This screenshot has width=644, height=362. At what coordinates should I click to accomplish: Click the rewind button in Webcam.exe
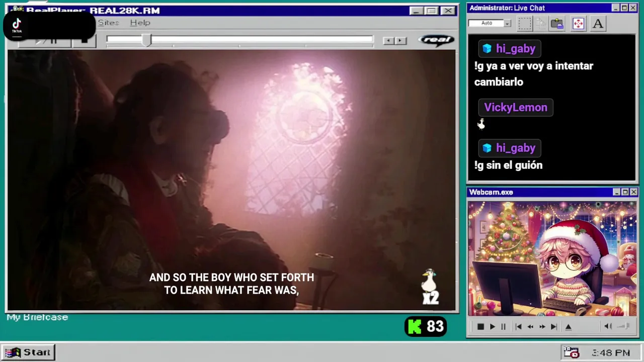(x=530, y=327)
